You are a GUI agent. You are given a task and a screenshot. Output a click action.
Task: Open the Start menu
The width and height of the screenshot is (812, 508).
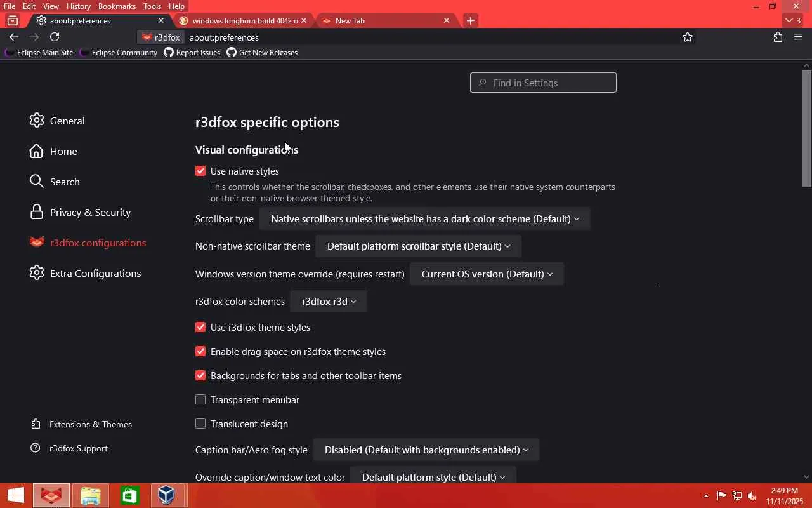coord(15,495)
